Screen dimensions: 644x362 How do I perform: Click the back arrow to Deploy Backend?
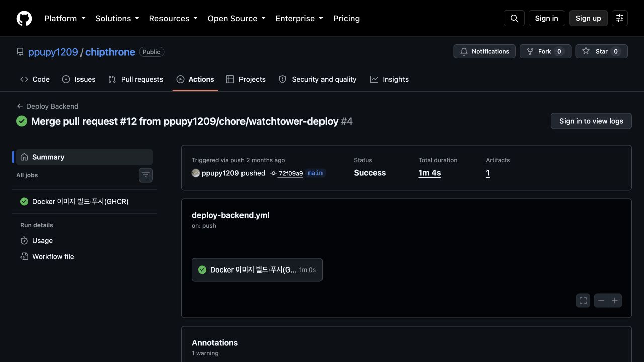tap(20, 106)
